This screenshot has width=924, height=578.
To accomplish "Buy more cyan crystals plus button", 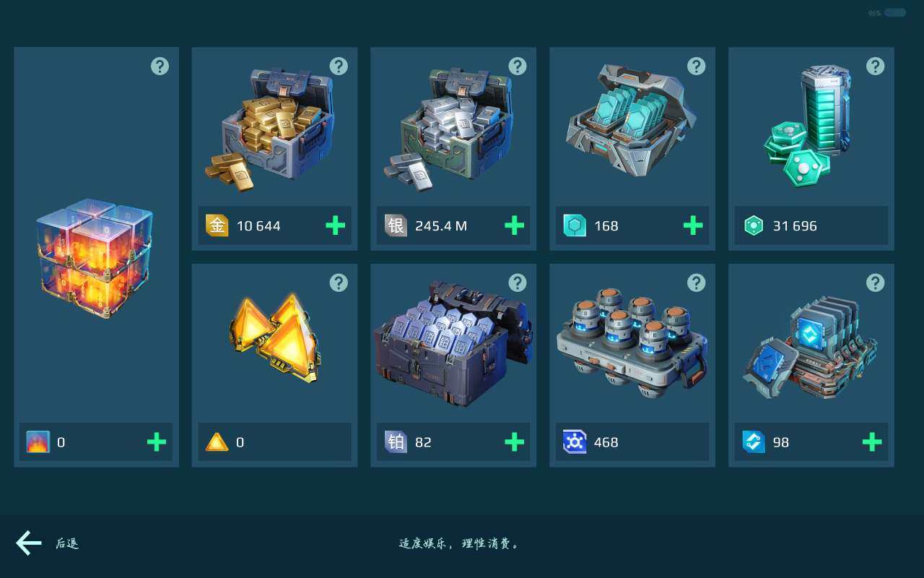I will pos(693,226).
